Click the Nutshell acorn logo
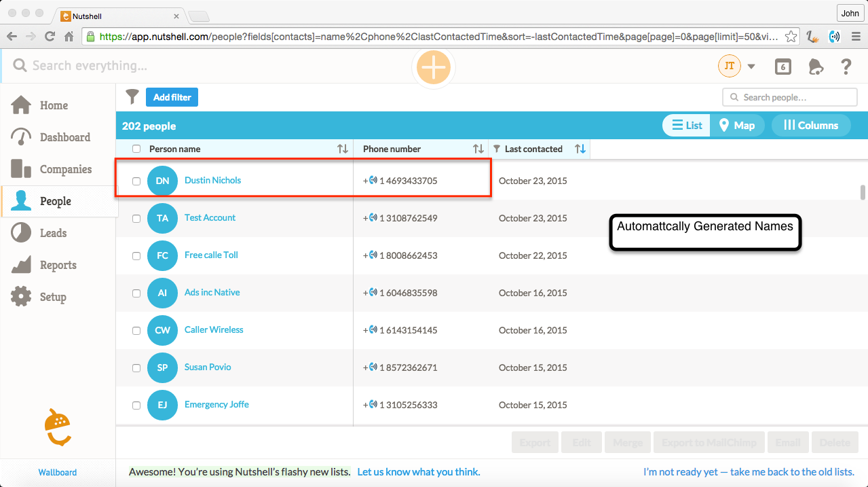868x487 pixels. click(x=57, y=428)
